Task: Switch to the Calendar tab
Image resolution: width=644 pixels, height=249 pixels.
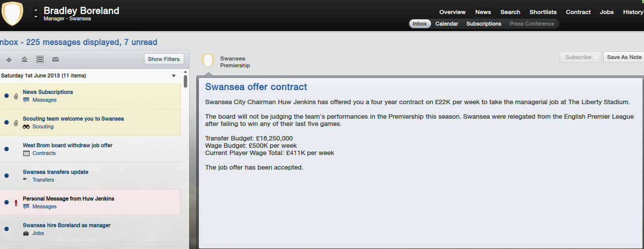Action: click(x=447, y=24)
